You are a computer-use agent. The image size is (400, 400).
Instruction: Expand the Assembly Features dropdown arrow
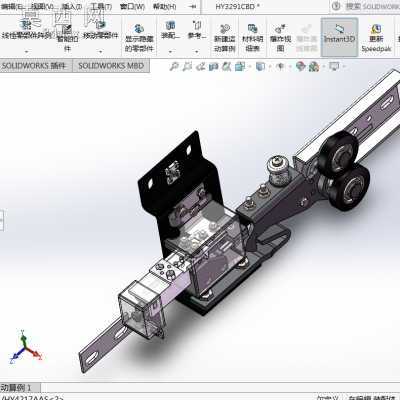pos(170,51)
